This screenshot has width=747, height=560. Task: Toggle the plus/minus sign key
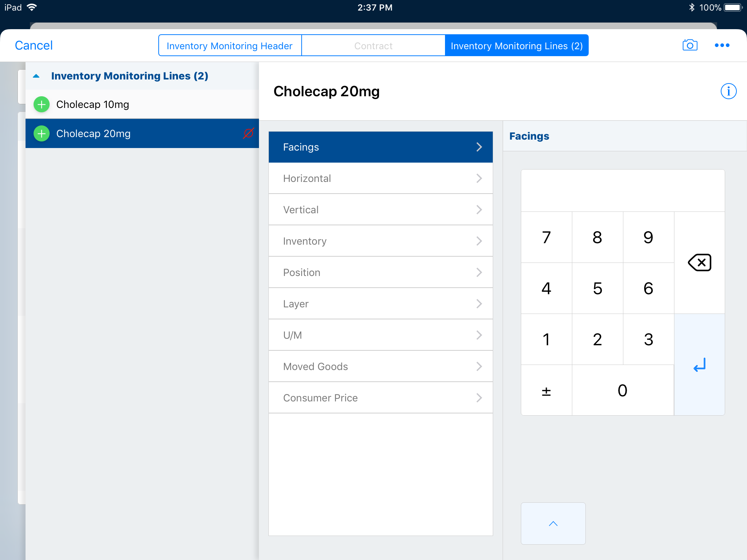point(546,391)
